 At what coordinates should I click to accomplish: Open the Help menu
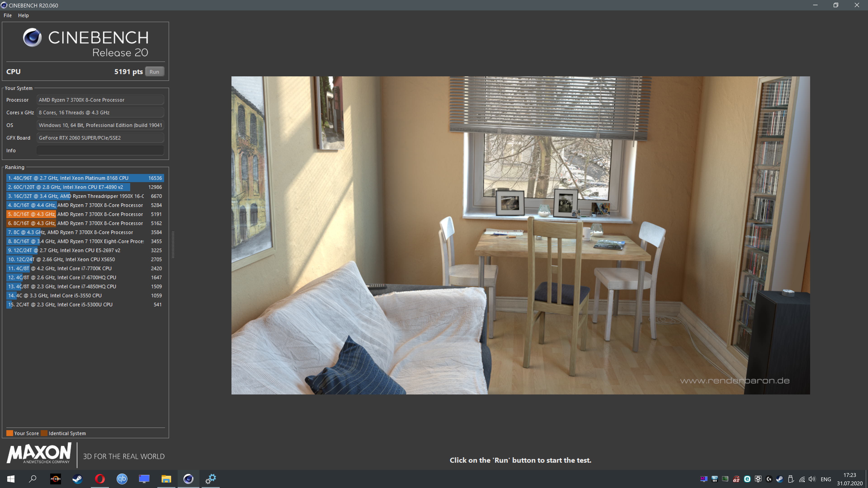[23, 16]
